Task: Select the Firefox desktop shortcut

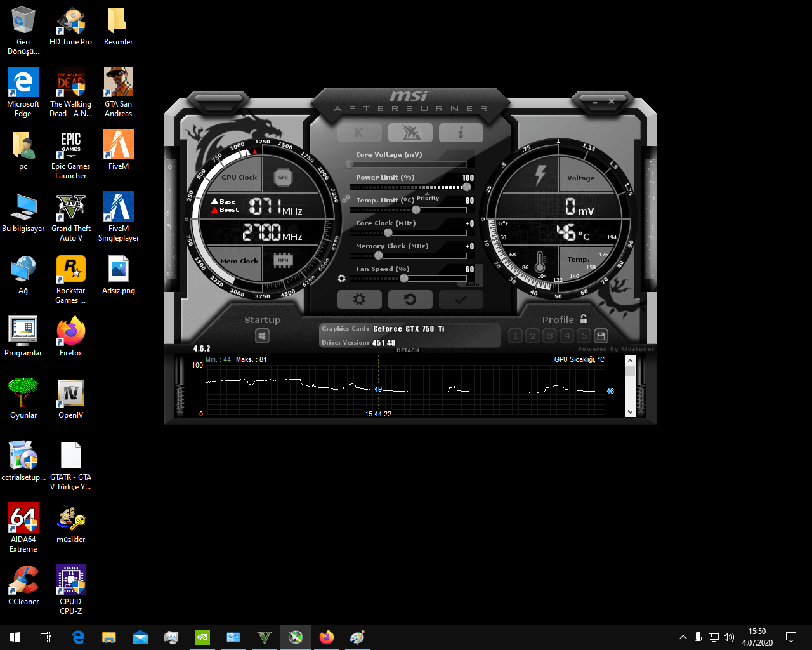Action: click(x=71, y=337)
